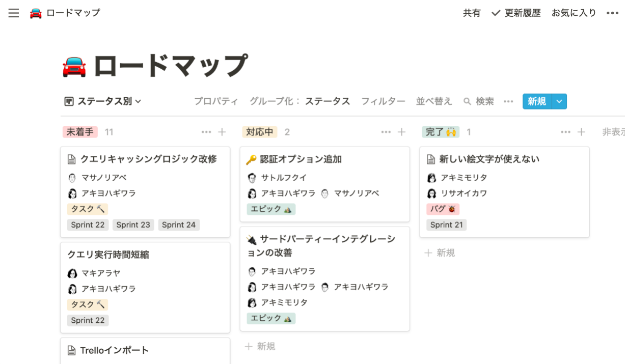Click お気に入り in the top bar

pos(574,13)
